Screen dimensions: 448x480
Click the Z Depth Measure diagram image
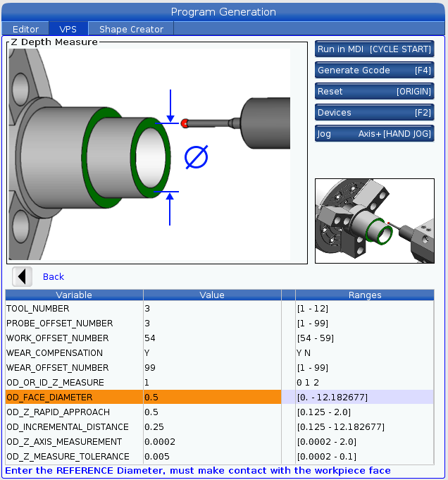(x=149, y=153)
